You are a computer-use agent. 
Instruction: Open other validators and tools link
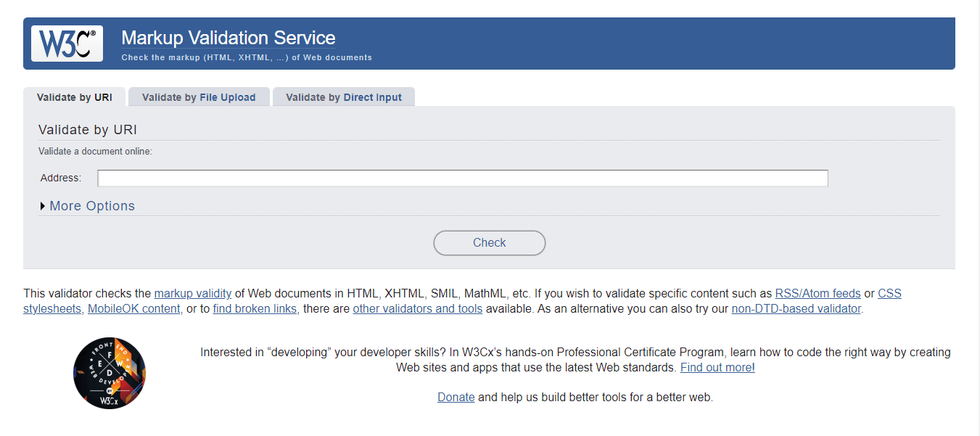point(418,308)
